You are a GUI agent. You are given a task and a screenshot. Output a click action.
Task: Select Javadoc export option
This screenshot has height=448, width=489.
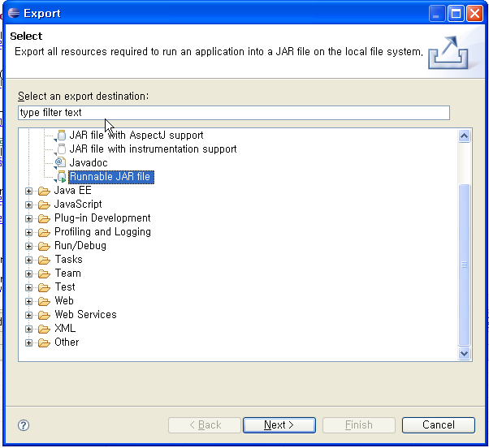point(89,162)
